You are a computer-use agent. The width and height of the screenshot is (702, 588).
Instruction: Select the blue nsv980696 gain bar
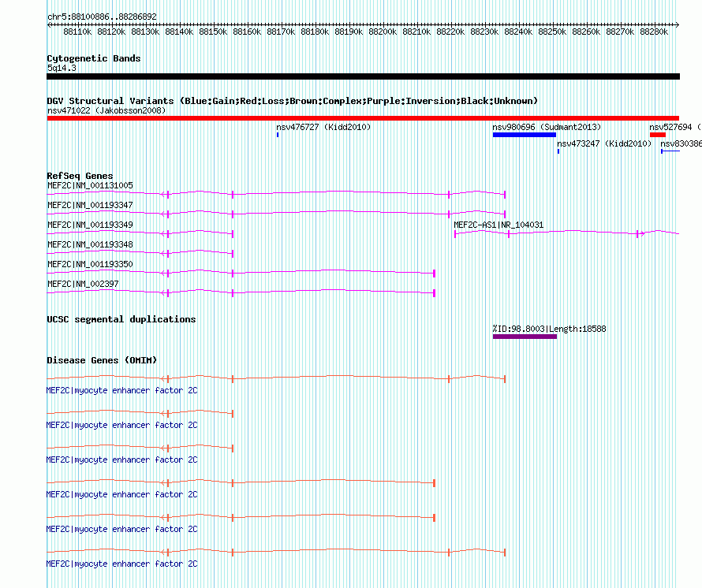point(525,135)
